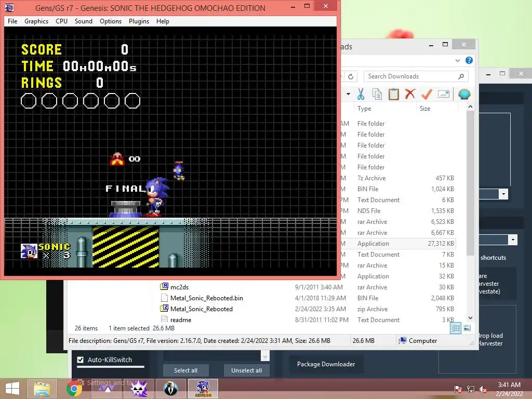Viewport: 532px width, 399px height.
Task: Click the Unselect all button
Action: [x=246, y=370]
